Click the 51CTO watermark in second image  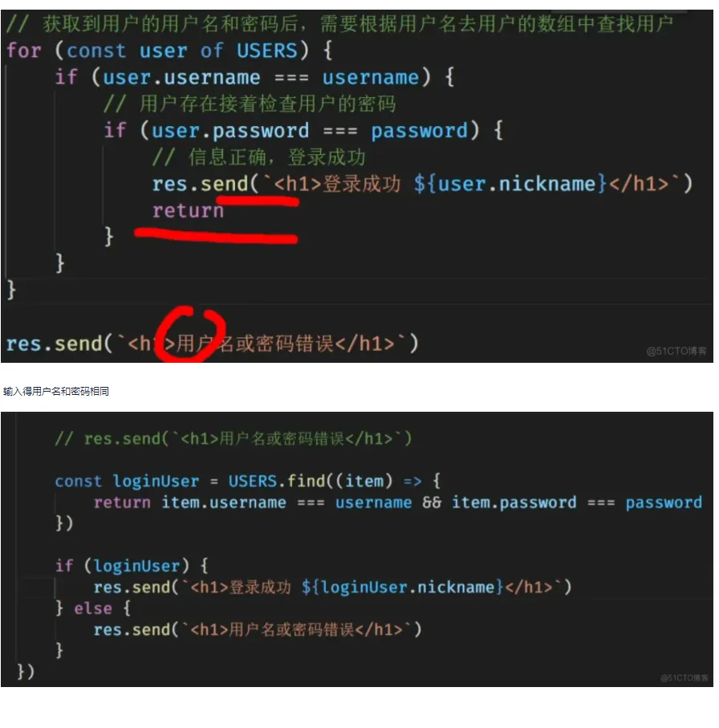click(x=684, y=678)
